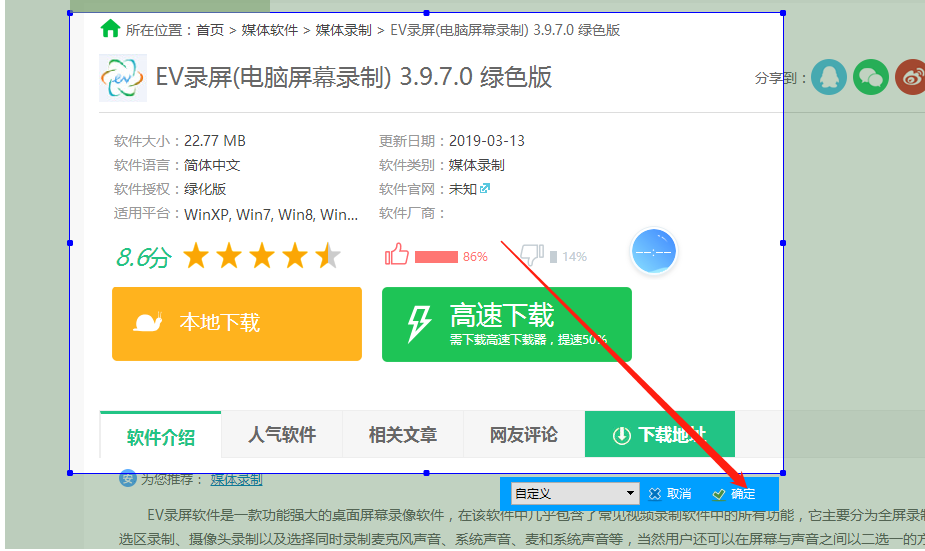Switch to the 软件介绍 tab
The width and height of the screenshot is (925, 551).
click(x=160, y=435)
